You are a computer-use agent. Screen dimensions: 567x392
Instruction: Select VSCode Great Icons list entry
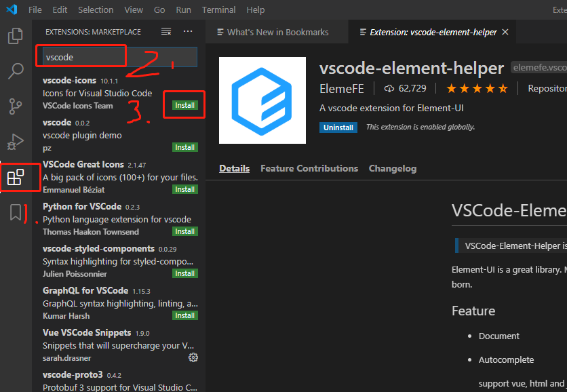click(x=119, y=177)
